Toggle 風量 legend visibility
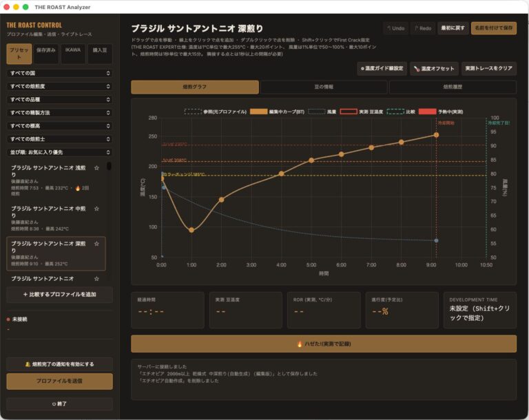This screenshot has width=529, height=420. [x=322, y=112]
